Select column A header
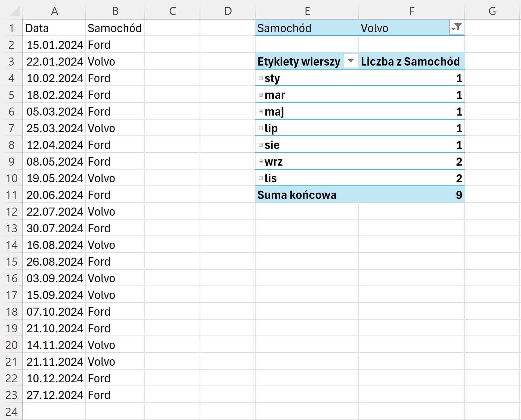This screenshot has width=521, height=420. tap(54, 11)
